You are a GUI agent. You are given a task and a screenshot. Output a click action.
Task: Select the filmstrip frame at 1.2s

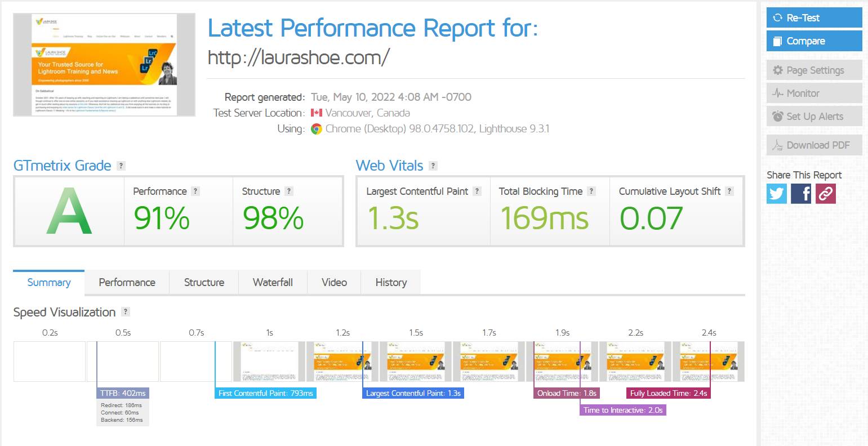click(342, 362)
